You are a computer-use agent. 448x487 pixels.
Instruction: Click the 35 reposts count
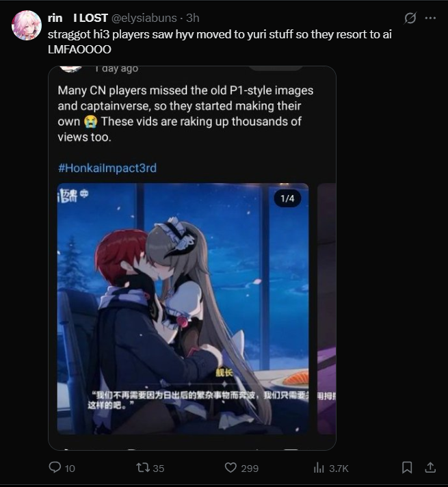click(159, 469)
